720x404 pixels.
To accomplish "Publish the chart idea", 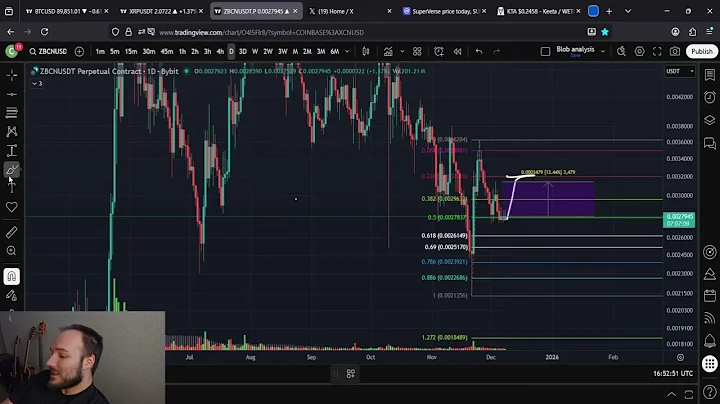I will tap(702, 51).
